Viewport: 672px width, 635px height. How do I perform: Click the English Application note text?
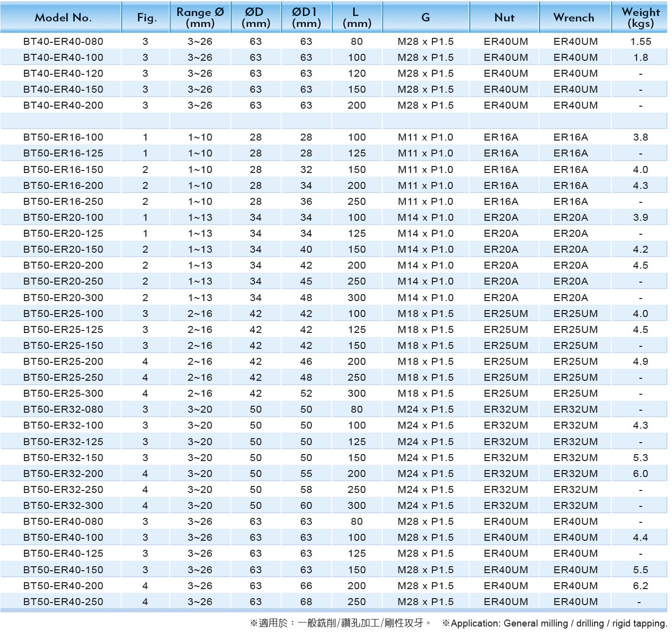click(x=554, y=623)
